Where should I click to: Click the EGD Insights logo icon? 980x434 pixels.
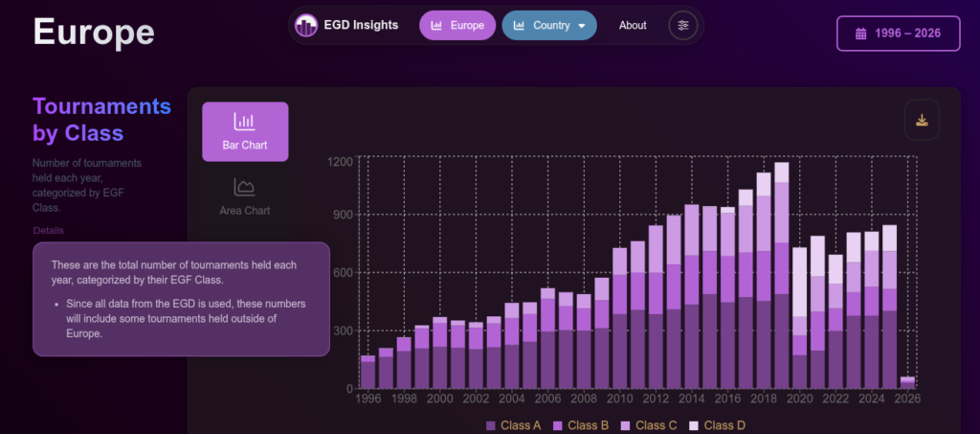tap(306, 25)
